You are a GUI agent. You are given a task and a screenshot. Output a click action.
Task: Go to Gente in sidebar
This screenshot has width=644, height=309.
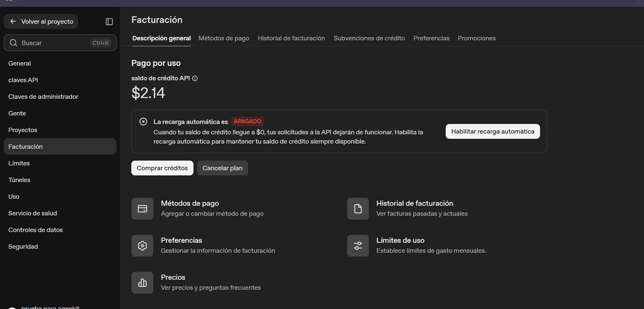coord(60,113)
